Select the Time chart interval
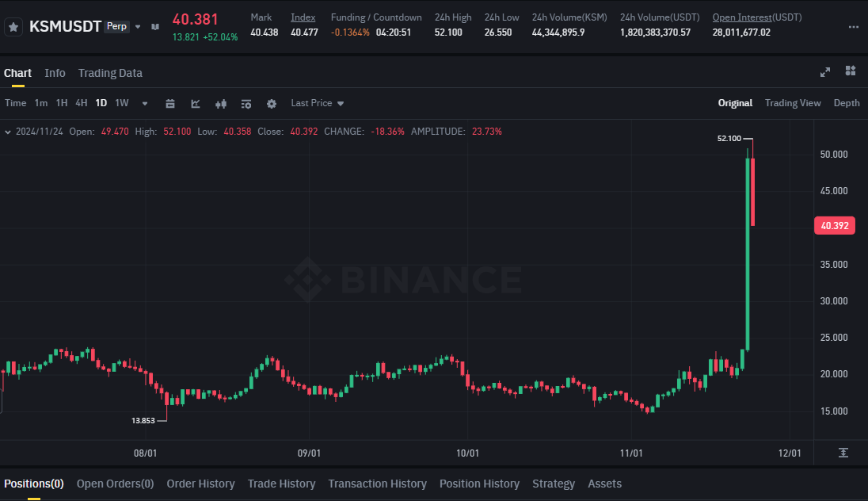The width and height of the screenshot is (868, 501). [x=16, y=103]
